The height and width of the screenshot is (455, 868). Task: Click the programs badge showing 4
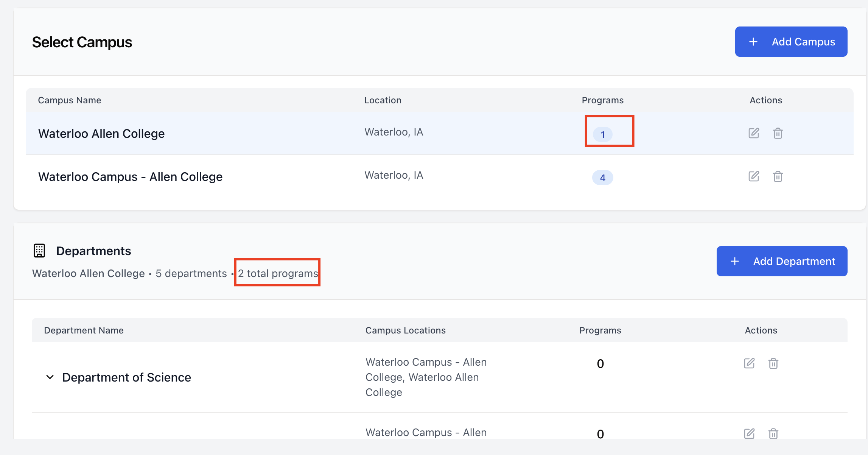point(602,178)
